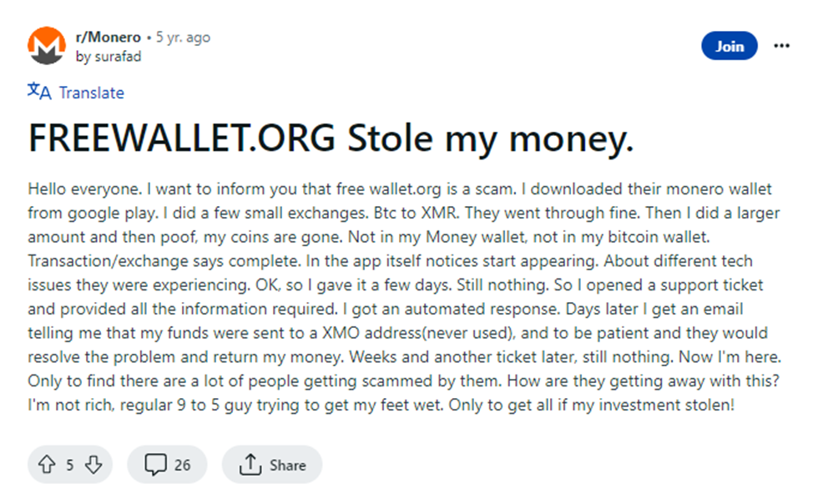Open author surafad's profile
Viewport: 813px width, 504px height.
pyautogui.click(x=118, y=56)
